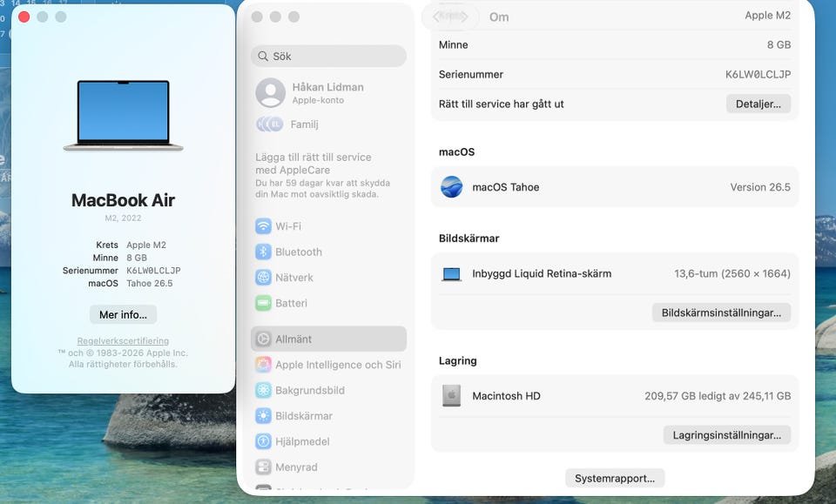Click the Allmänt gear icon
This screenshot has width=836, height=504.
pyautogui.click(x=263, y=339)
